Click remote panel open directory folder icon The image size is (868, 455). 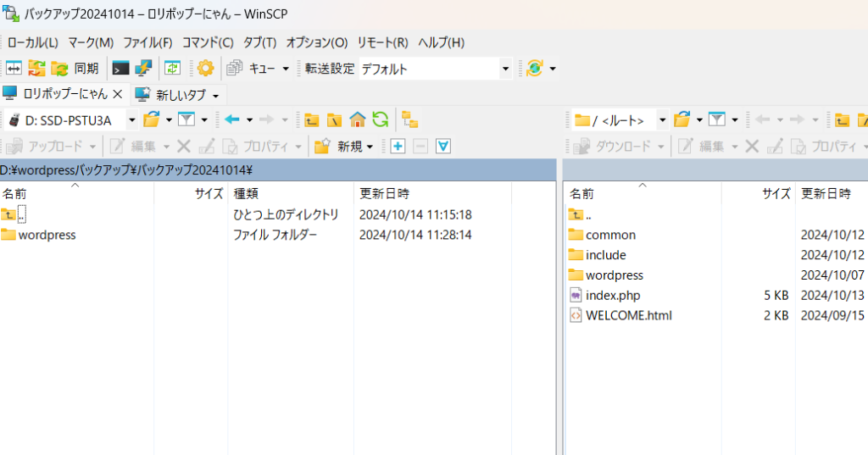pos(682,119)
